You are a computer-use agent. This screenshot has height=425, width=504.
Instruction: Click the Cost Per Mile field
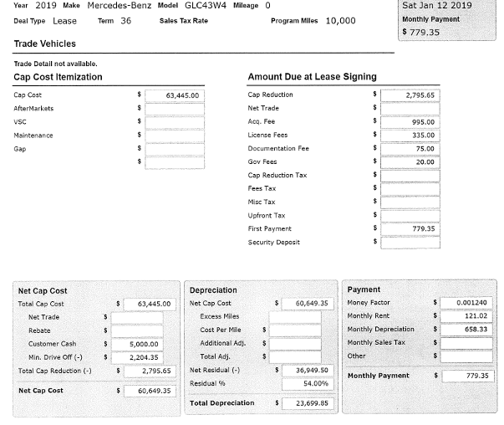(x=295, y=330)
